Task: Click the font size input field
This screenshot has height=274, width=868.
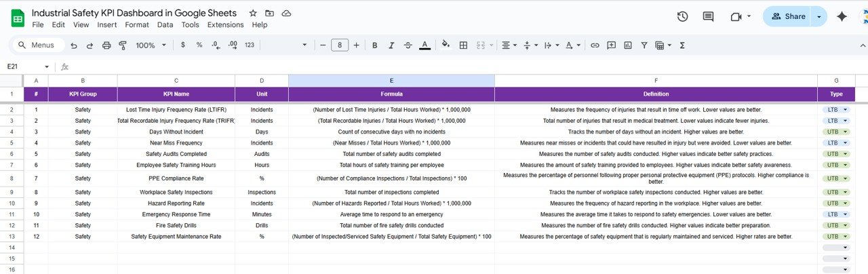Action: [x=339, y=45]
